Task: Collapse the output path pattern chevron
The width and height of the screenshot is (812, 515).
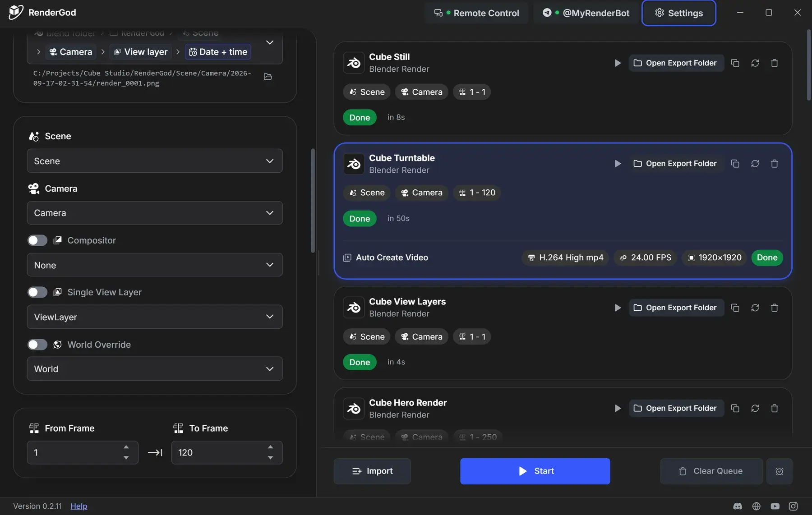Action: click(270, 42)
